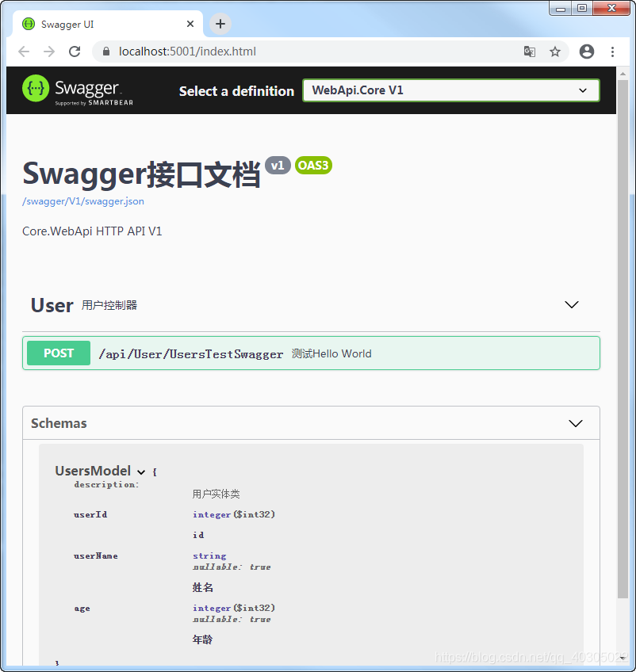
Task: Open Chrome three-dot menu
Action: coord(612,52)
